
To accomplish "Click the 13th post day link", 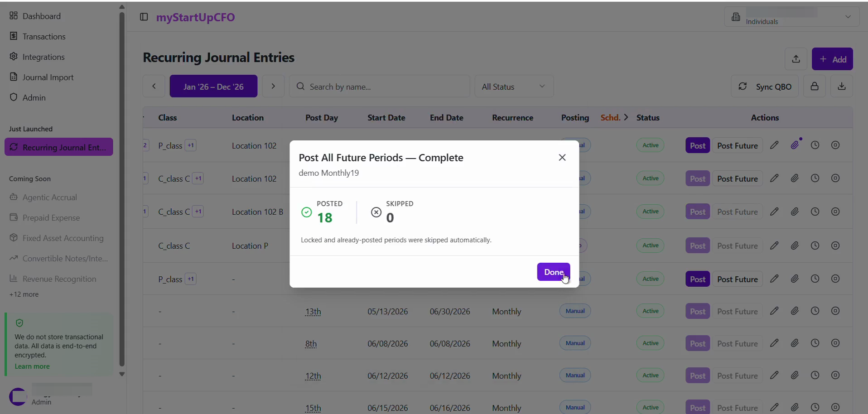I will (x=313, y=312).
